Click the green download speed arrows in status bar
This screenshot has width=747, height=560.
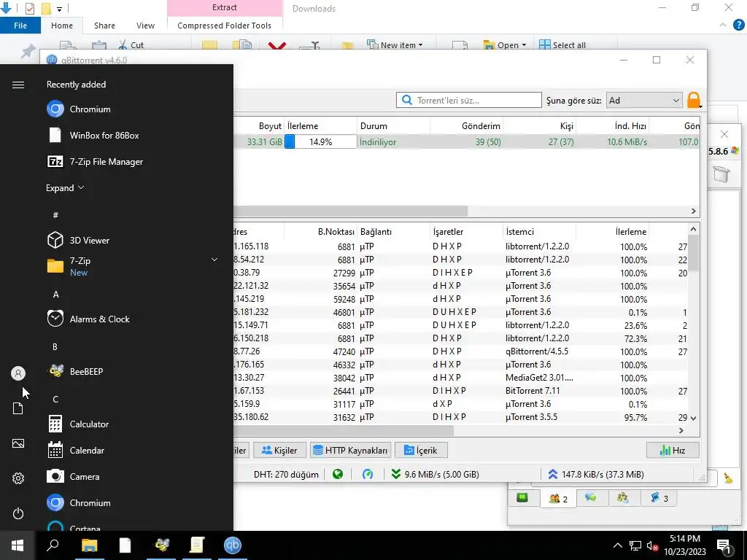pos(395,474)
